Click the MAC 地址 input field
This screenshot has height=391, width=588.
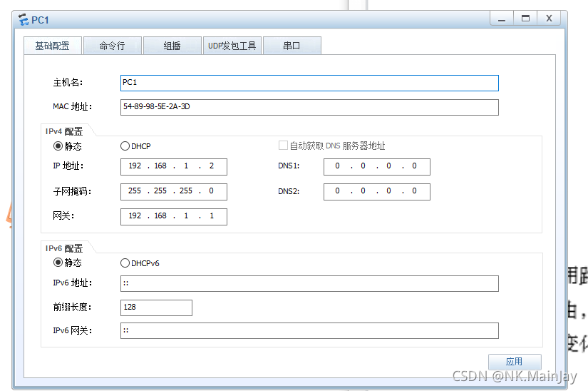309,107
